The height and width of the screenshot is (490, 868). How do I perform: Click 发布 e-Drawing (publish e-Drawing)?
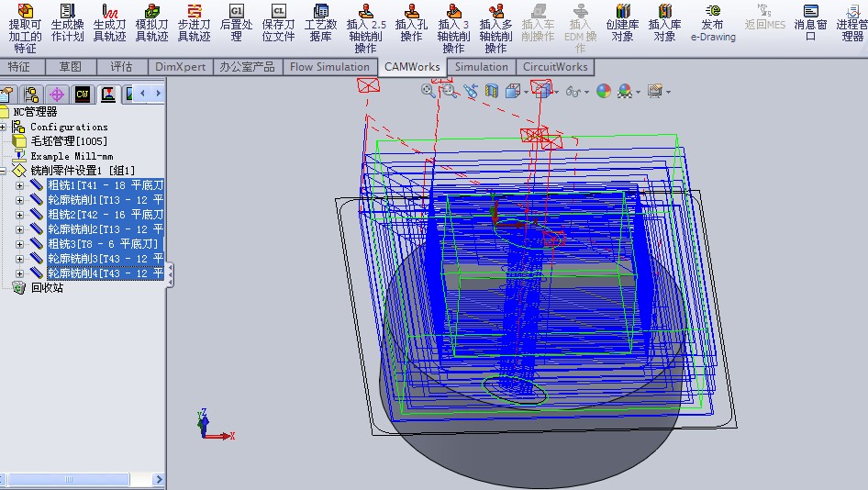click(713, 23)
